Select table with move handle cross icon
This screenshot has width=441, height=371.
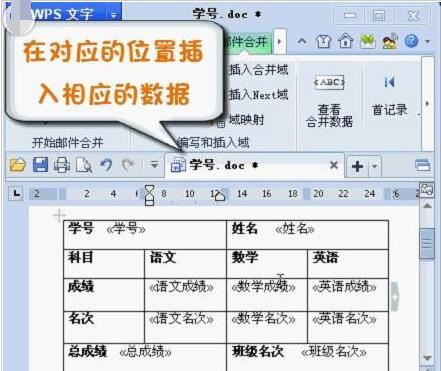(x=59, y=216)
